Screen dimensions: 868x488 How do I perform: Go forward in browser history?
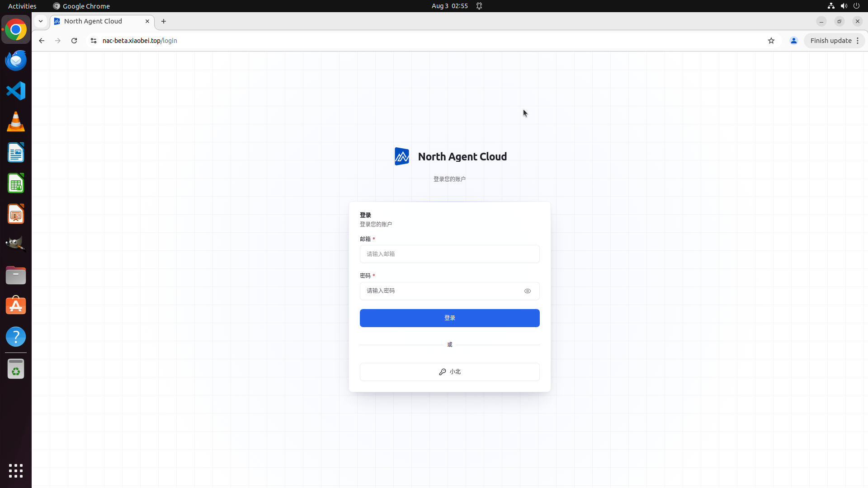click(x=58, y=41)
